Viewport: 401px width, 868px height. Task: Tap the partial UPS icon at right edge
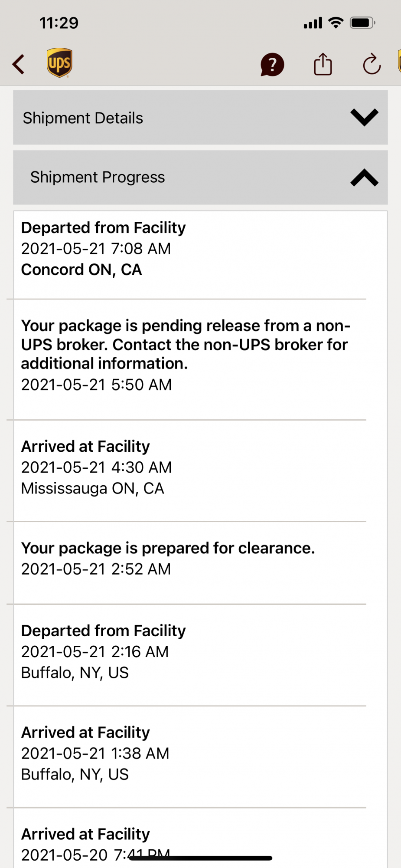(x=399, y=62)
